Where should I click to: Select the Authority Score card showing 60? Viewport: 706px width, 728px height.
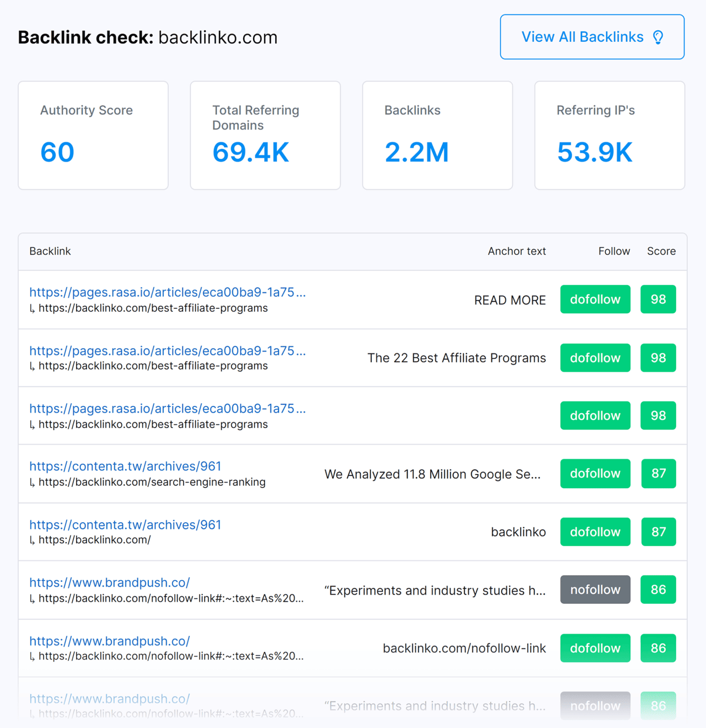tap(93, 135)
